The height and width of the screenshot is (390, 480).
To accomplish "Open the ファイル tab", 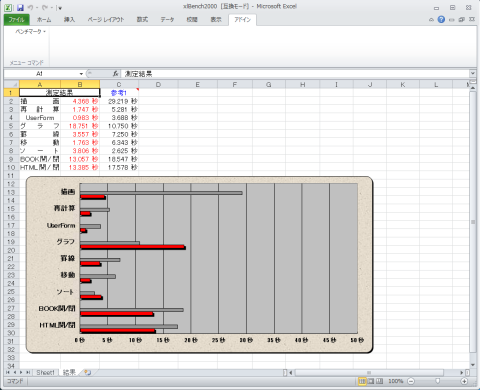I will pyautogui.click(x=17, y=20).
